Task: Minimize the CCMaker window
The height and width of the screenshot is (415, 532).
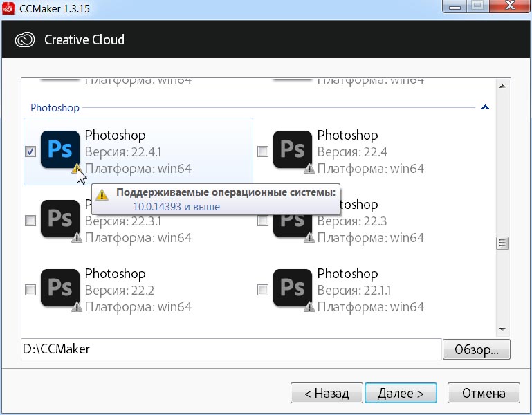Action: pyautogui.click(x=455, y=6)
